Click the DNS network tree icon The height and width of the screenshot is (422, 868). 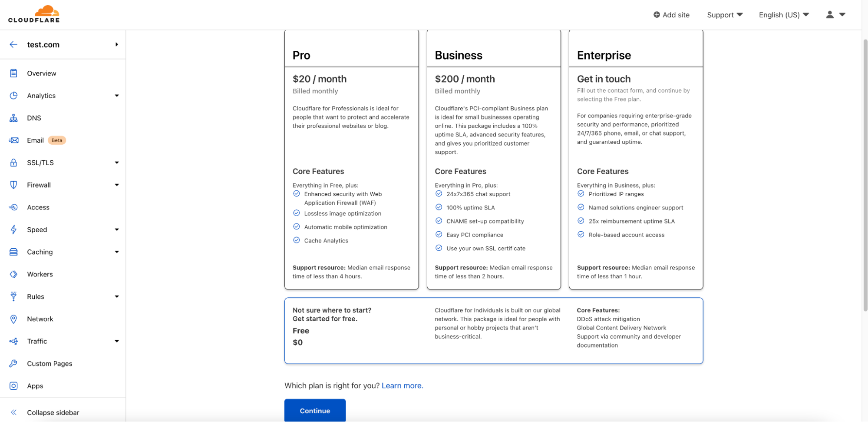(13, 118)
